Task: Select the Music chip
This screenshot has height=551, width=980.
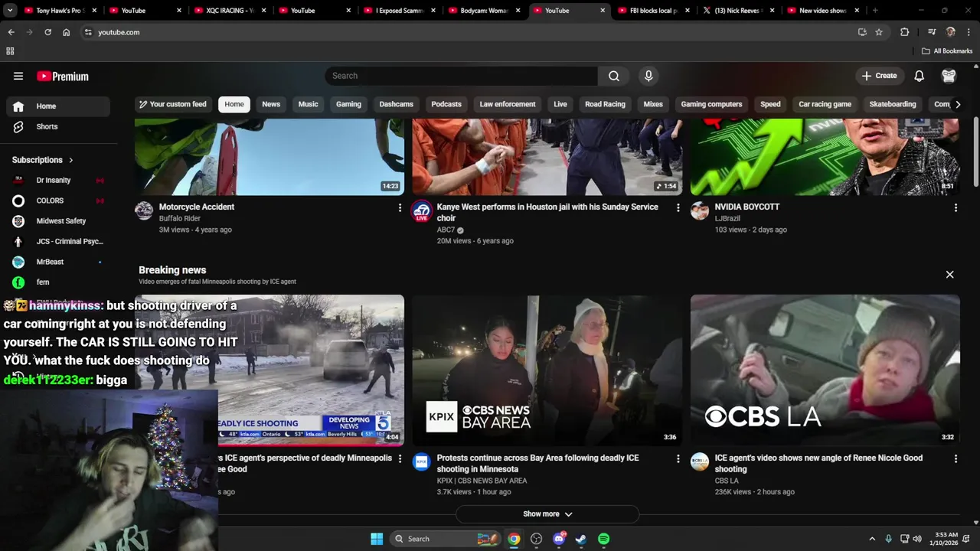Action: point(308,104)
